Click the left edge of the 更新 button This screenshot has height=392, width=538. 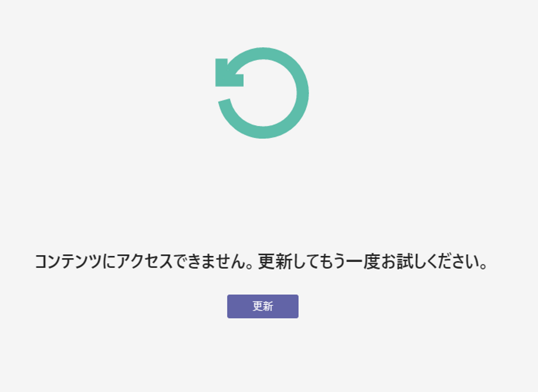coord(229,306)
